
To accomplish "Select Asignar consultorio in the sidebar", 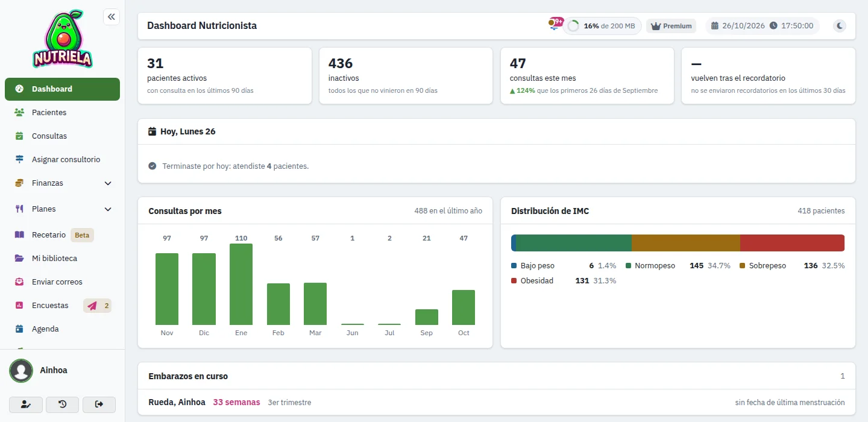I will click(x=62, y=160).
